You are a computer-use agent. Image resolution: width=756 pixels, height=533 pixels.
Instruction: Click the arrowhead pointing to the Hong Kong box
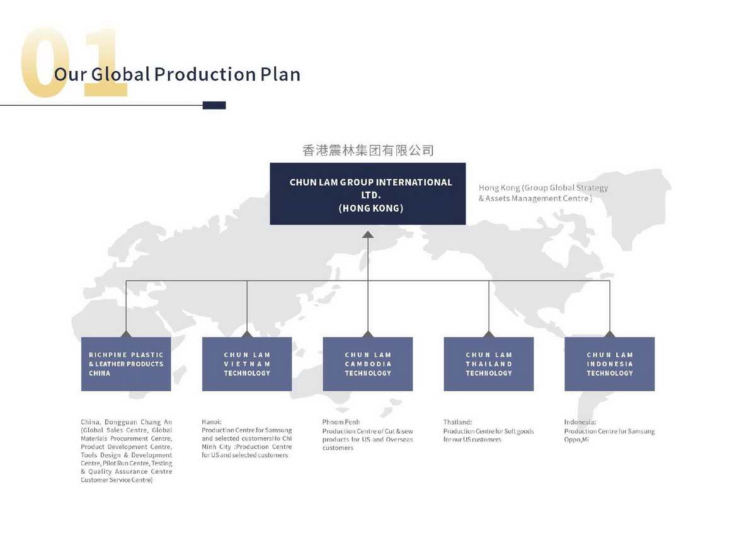click(x=368, y=234)
